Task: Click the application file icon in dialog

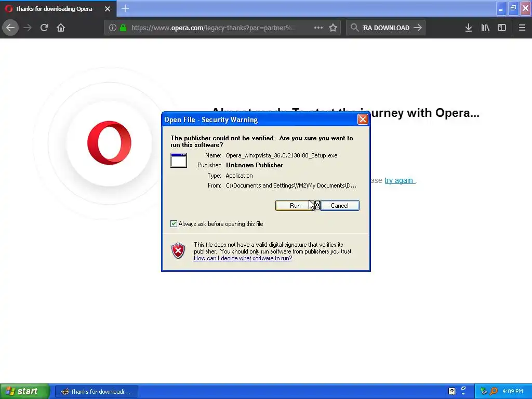Action: click(x=179, y=160)
